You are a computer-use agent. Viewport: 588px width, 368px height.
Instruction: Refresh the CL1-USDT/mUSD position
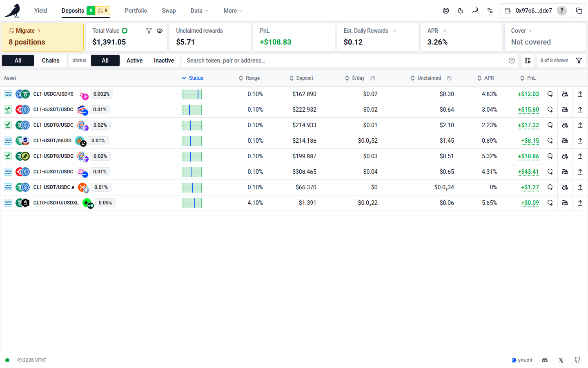pos(550,141)
